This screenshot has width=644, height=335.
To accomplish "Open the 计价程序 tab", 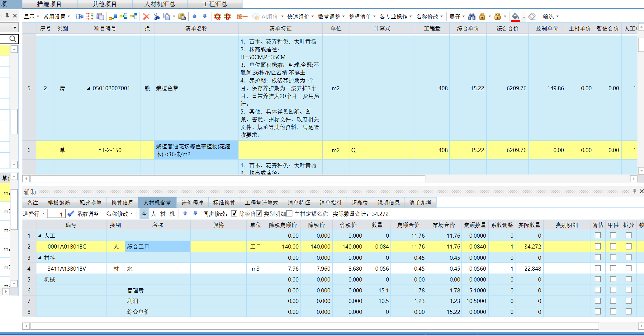I will click(x=192, y=202).
